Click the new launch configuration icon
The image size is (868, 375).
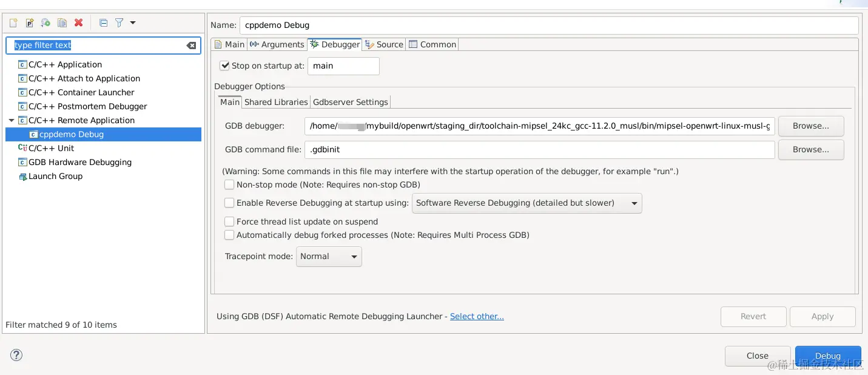point(13,23)
